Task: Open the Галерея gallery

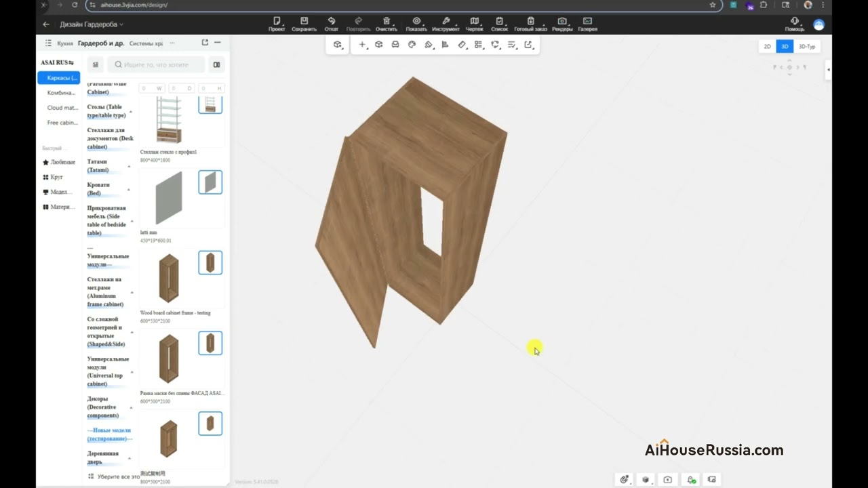Action: 587,24
